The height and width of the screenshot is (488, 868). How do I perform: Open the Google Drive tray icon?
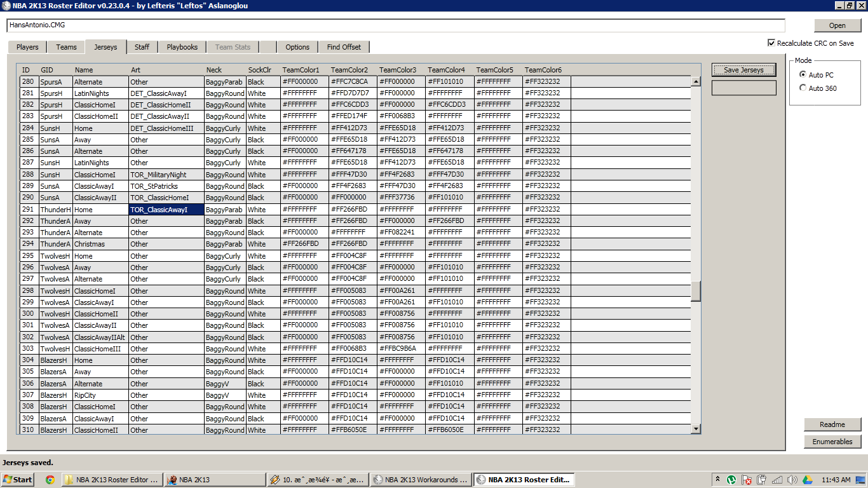tap(807, 480)
